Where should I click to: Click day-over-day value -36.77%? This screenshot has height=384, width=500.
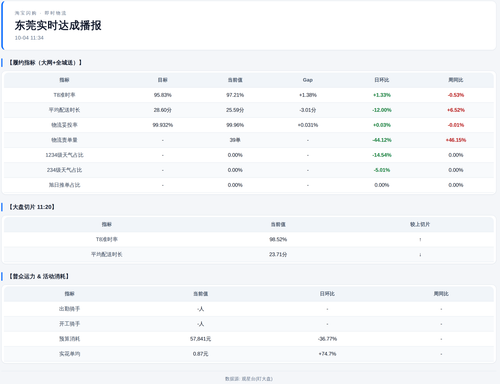coord(327,339)
